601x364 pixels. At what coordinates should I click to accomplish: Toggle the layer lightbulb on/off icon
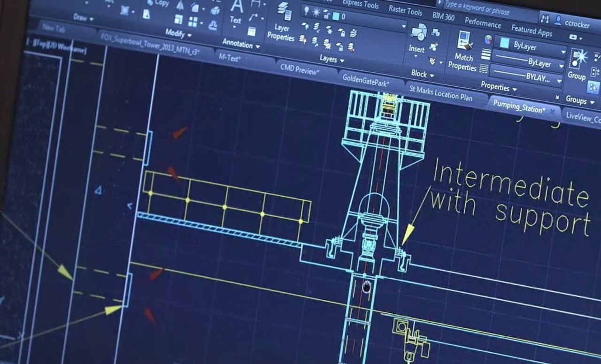pyautogui.click(x=307, y=11)
